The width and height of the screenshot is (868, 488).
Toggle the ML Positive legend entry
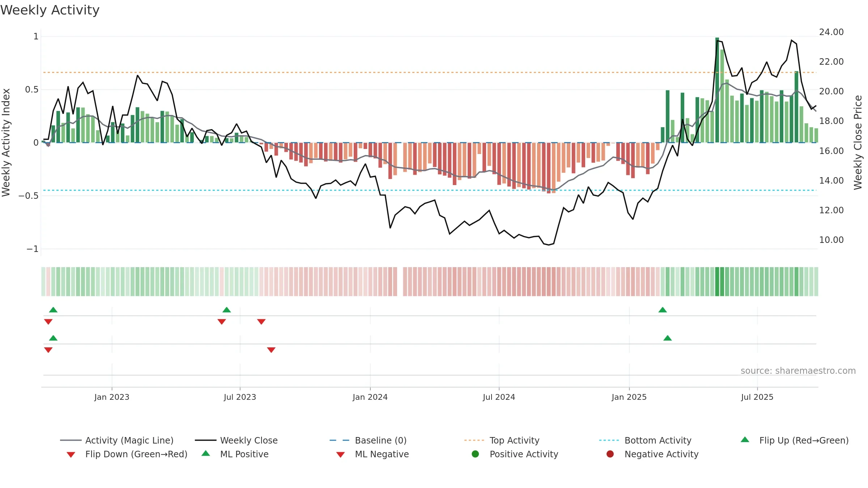click(235, 454)
